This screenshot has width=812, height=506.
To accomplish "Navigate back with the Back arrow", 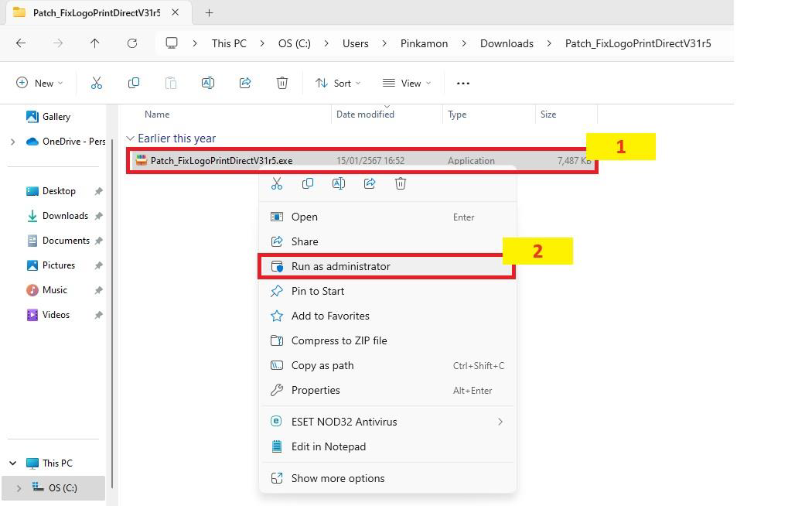I will tap(21, 43).
